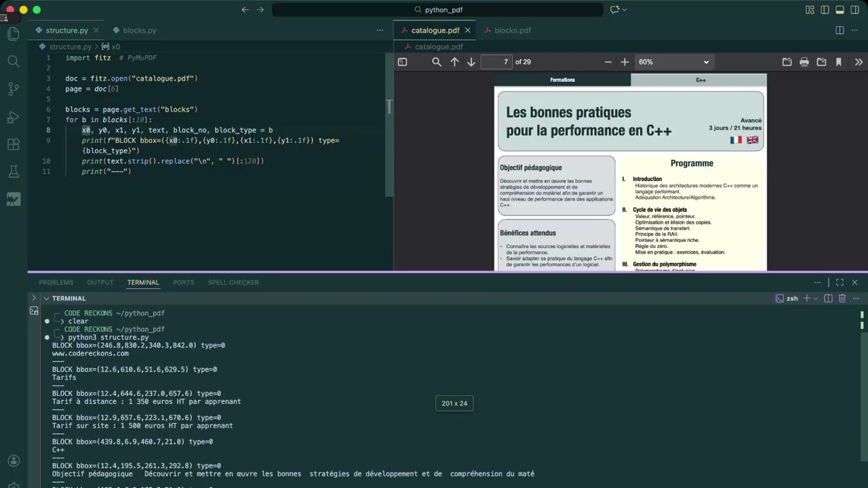Image resolution: width=868 pixels, height=488 pixels.
Task: Expand PDF viewer tools chevrons
Action: (859, 62)
